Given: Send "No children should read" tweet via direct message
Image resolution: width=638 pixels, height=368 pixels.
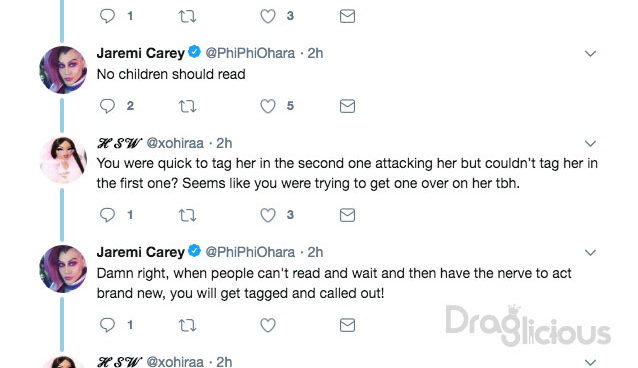Looking at the screenshot, I should [x=347, y=106].
